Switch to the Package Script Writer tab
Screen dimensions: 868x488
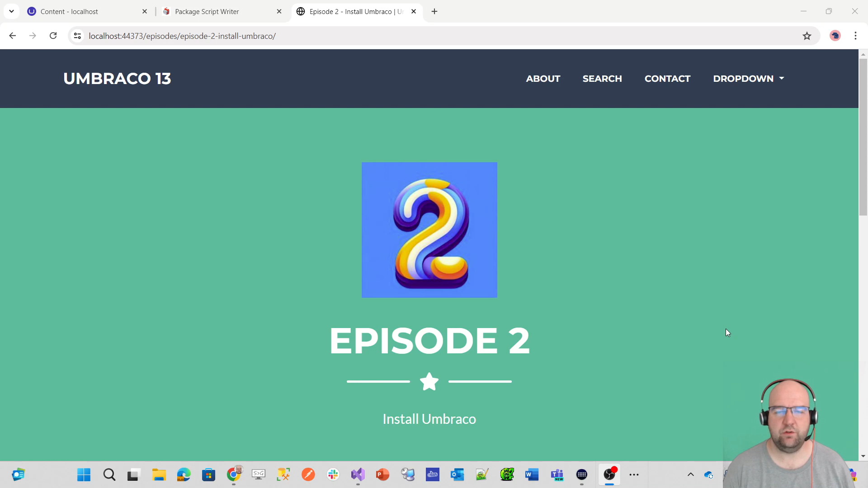(x=212, y=11)
